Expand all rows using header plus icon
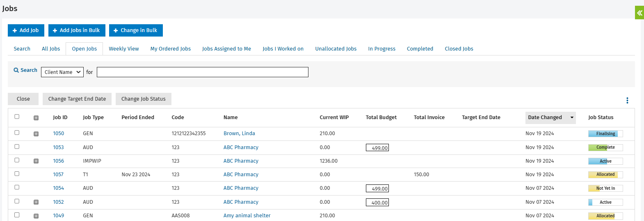The height and width of the screenshot is (221, 644). pyautogui.click(x=36, y=118)
